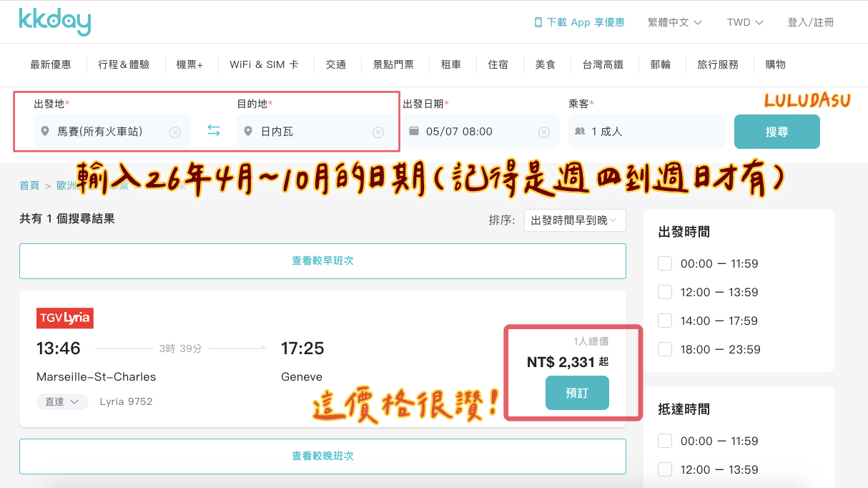Click the 預訂 booking button
Viewport: 868px width, 488px height.
(x=576, y=393)
